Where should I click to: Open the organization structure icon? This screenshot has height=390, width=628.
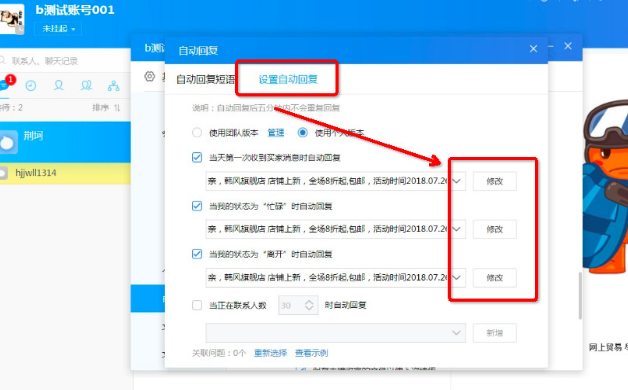[x=113, y=85]
